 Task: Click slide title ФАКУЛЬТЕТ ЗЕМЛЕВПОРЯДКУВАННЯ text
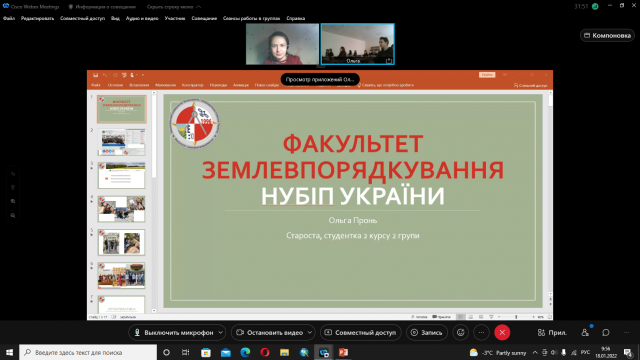[x=353, y=157]
